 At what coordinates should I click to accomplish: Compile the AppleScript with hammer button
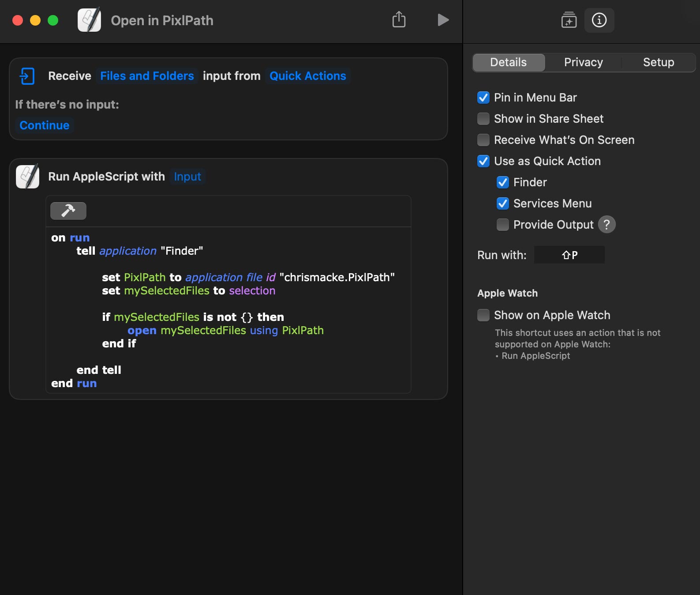68,211
